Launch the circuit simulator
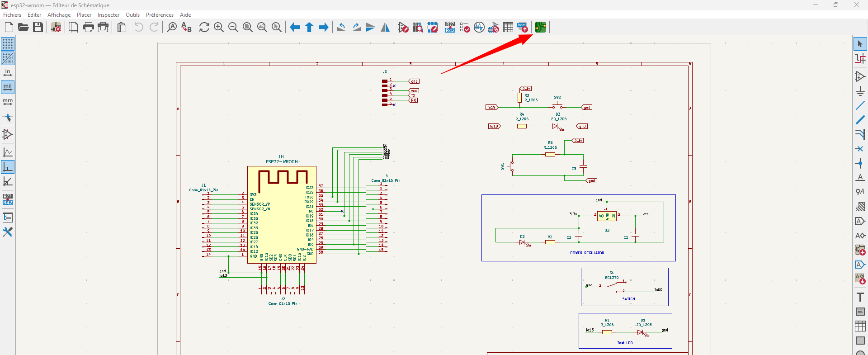This screenshot has width=868, height=355. pos(479,28)
